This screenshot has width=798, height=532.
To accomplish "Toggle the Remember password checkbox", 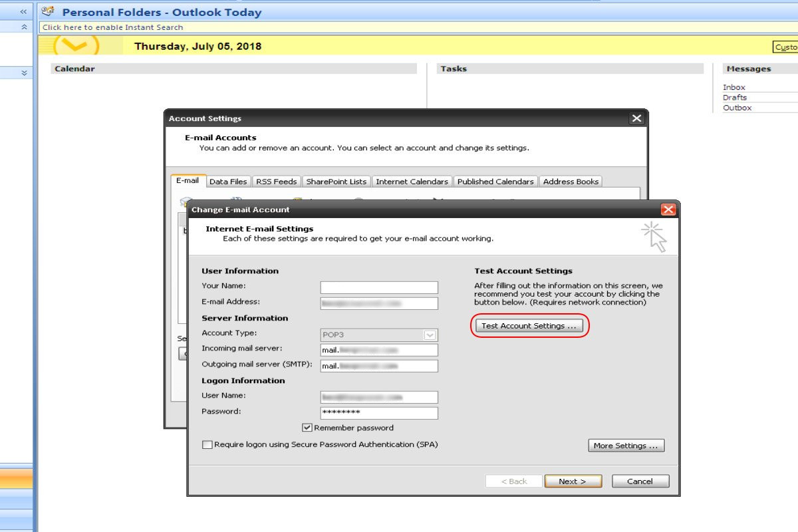I will click(307, 428).
